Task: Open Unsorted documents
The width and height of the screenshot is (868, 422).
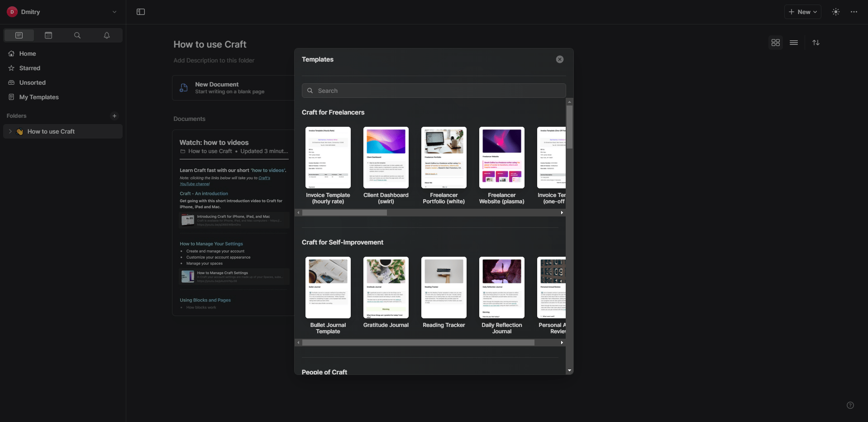Action: (33, 82)
